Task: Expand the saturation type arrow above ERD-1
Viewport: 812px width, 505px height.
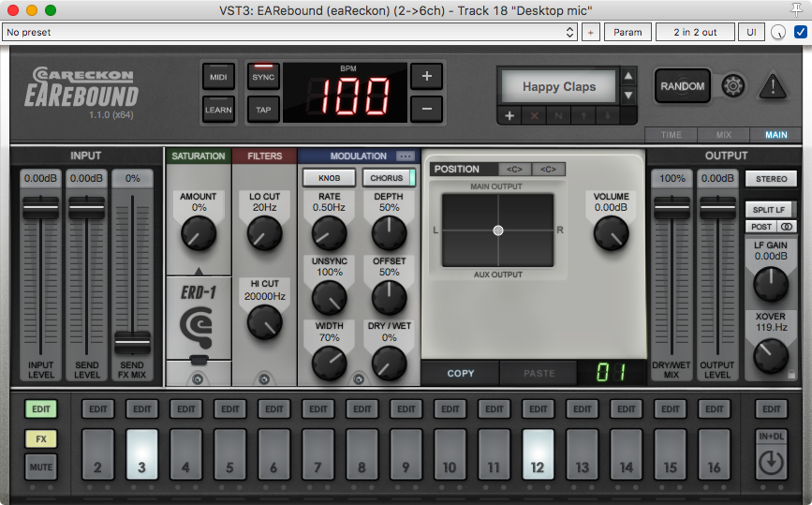Action: [199, 271]
